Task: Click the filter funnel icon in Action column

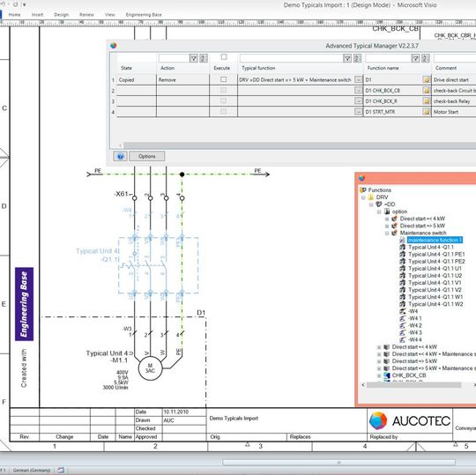Action: tap(194, 58)
